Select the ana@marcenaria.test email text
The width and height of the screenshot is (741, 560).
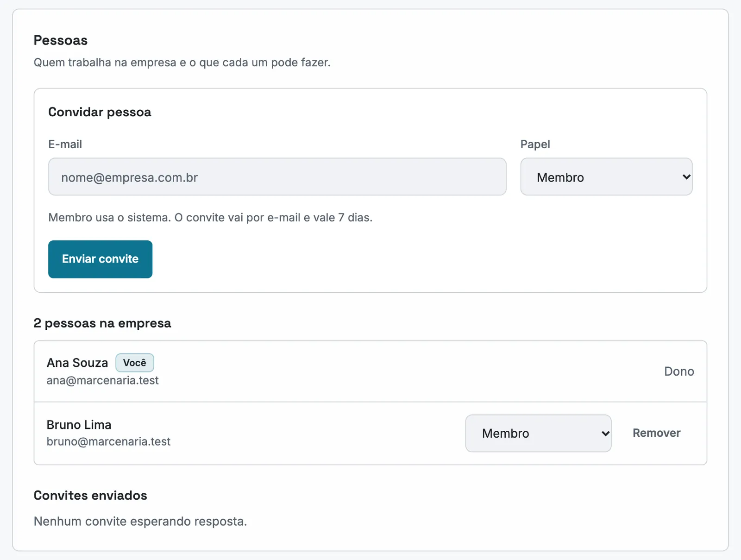[103, 381]
